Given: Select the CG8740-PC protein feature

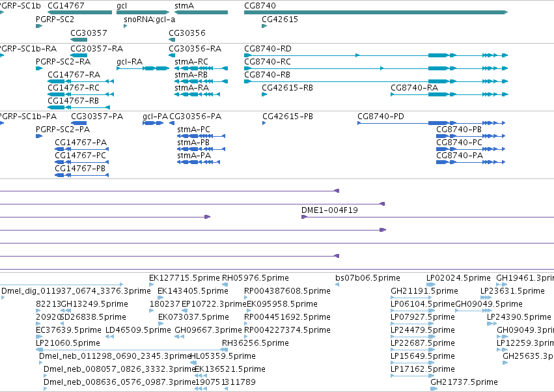Looking at the screenshot, I should pyautogui.click(x=471, y=149).
